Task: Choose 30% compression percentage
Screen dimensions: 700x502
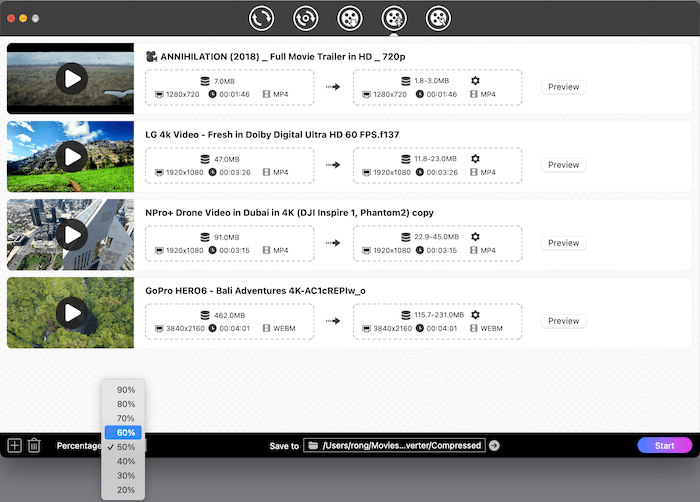Action: pos(126,476)
